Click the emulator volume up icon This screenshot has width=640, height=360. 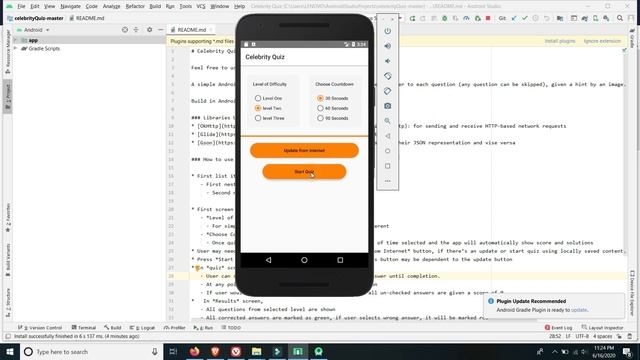[387, 46]
